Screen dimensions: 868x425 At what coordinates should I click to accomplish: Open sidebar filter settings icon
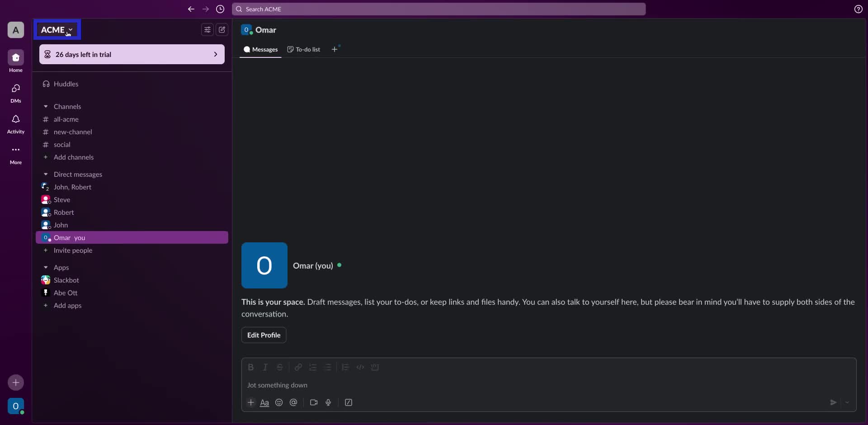click(x=207, y=29)
